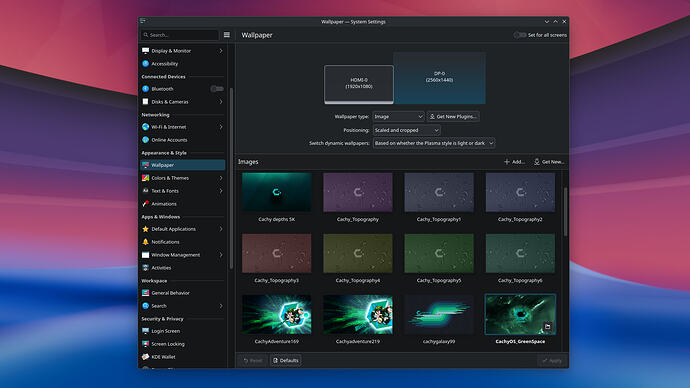Click the Accessibility sidebar icon
The image size is (690, 388).
coord(145,63)
